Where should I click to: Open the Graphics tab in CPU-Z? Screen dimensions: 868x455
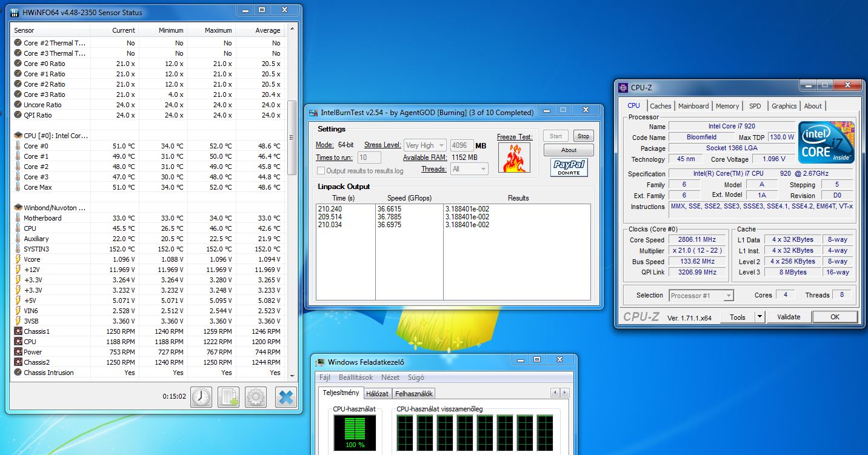click(x=784, y=106)
